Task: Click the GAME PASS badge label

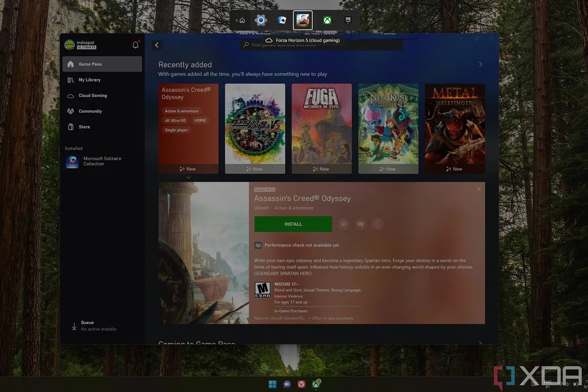Action: point(265,190)
